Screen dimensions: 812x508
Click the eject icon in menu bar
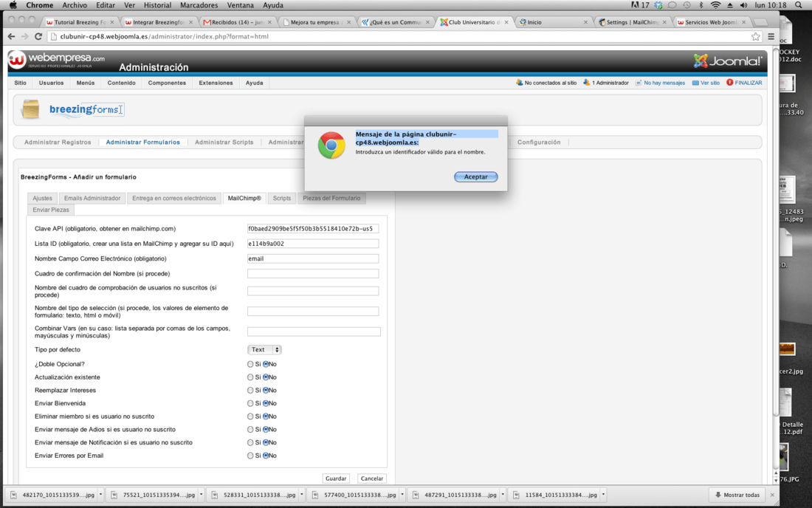tap(729, 5)
